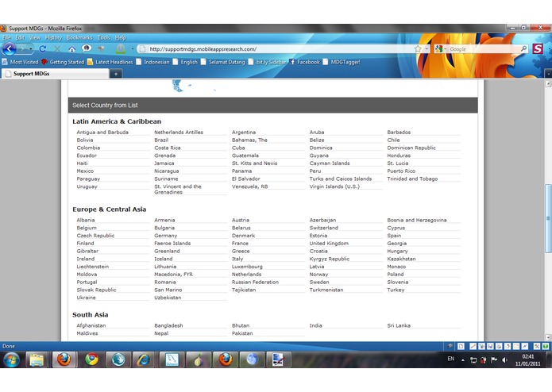
Task: Open the English bookmark
Action: [x=185, y=62]
